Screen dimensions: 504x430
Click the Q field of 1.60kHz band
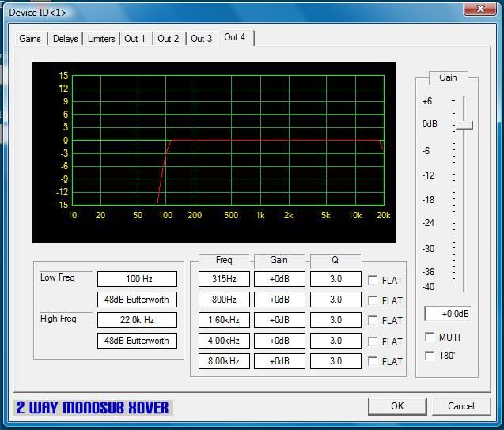click(335, 320)
